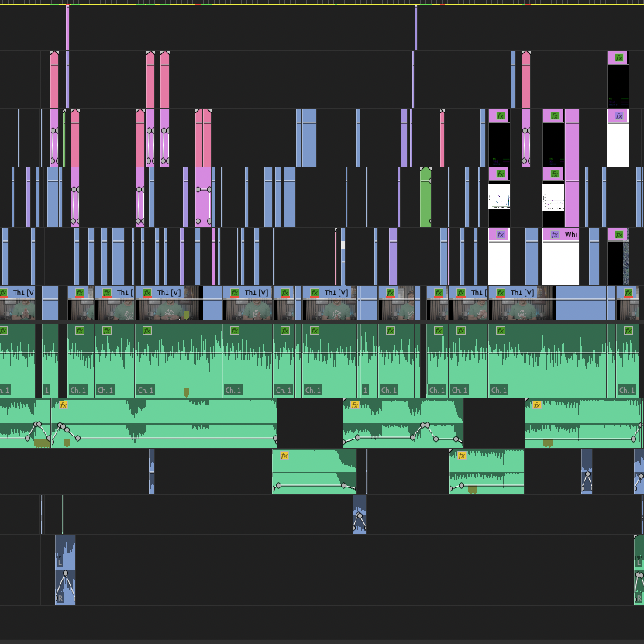The width and height of the screenshot is (644, 644).
Task: Click the fx badge on the widest Ch. 1 audio clip
Action: point(500,330)
